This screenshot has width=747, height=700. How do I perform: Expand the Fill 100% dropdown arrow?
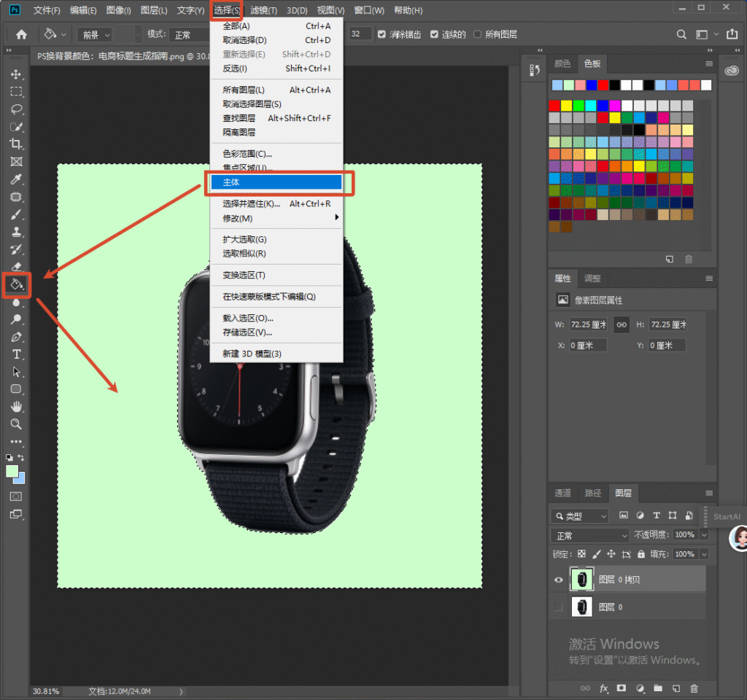pos(704,554)
